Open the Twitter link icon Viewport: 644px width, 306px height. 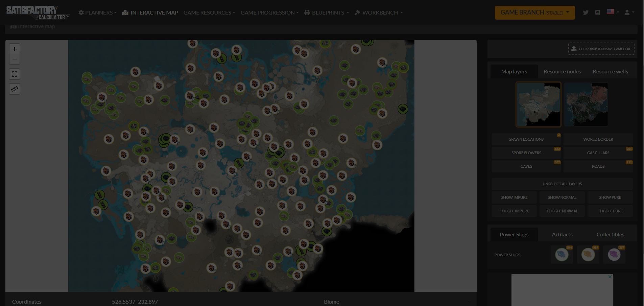pos(586,13)
